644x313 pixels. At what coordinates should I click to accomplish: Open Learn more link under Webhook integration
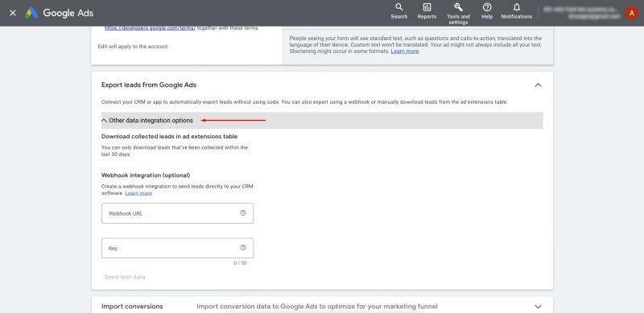pyautogui.click(x=138, y=193)
